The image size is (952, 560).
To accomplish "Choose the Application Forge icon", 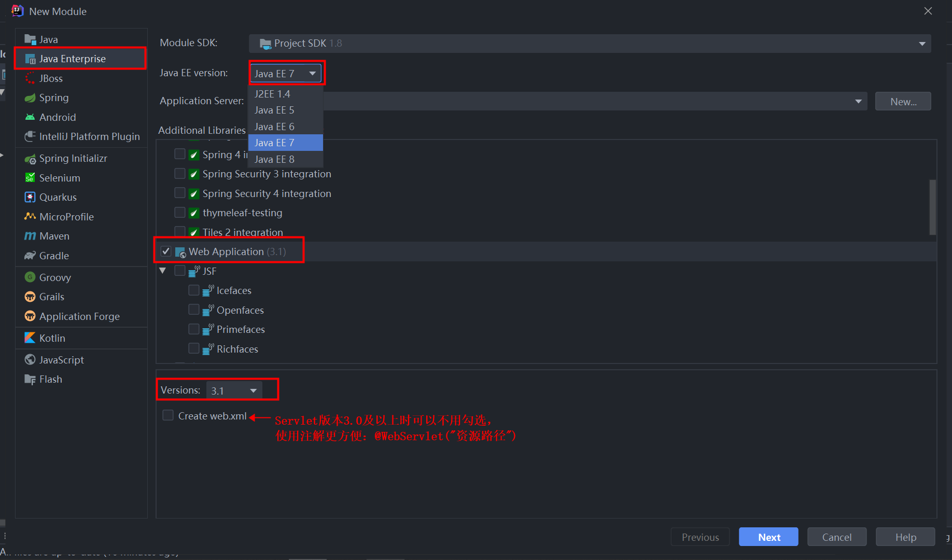I will pos(30,316).
